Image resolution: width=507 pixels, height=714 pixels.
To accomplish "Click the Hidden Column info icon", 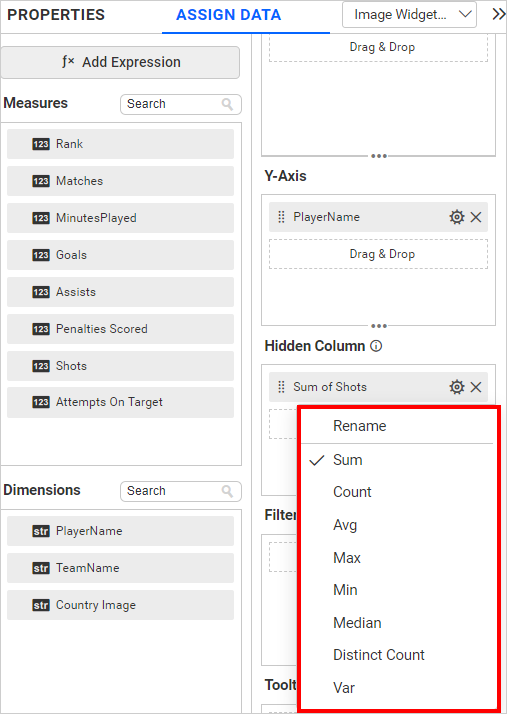I will coord(376,346).
